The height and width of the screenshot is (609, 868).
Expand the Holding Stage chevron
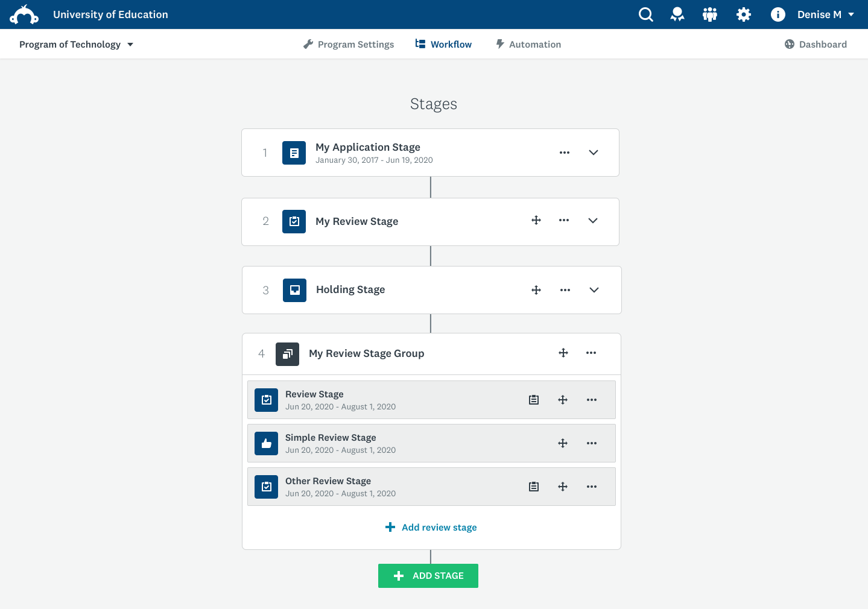pyautogui.click(x=594, y=290)
